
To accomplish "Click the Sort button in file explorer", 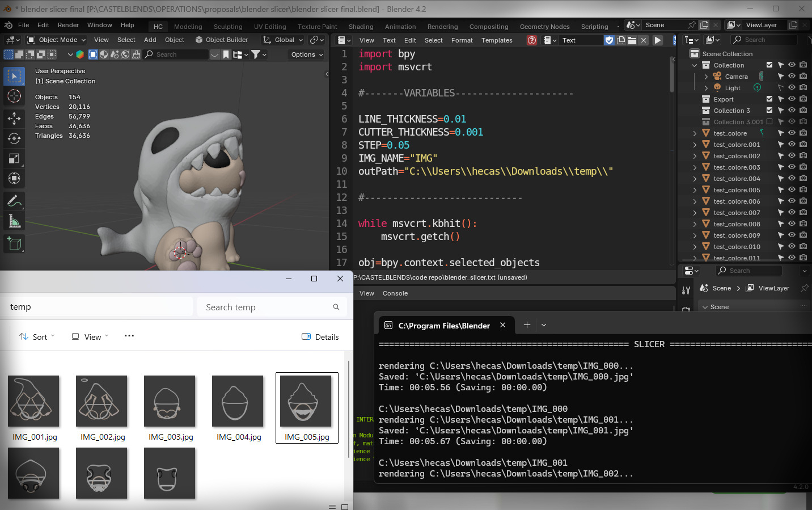I will 37,337.
